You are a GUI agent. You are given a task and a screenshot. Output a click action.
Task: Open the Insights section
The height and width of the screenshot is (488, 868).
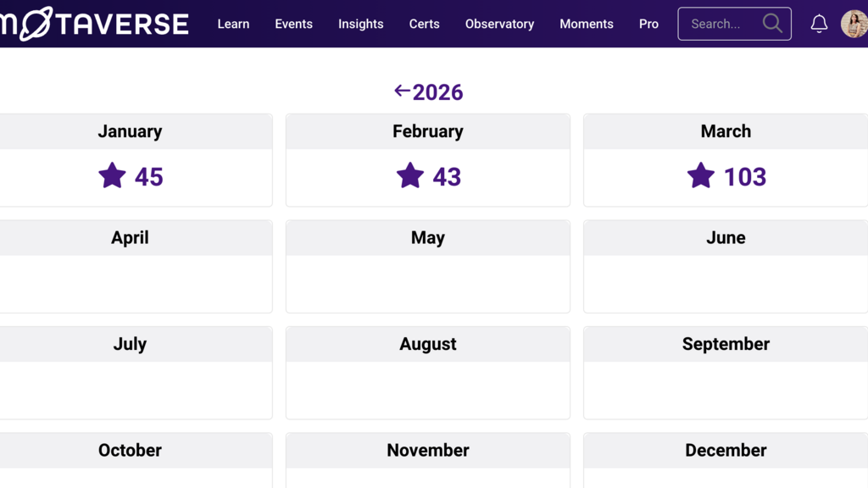[360, 24]
